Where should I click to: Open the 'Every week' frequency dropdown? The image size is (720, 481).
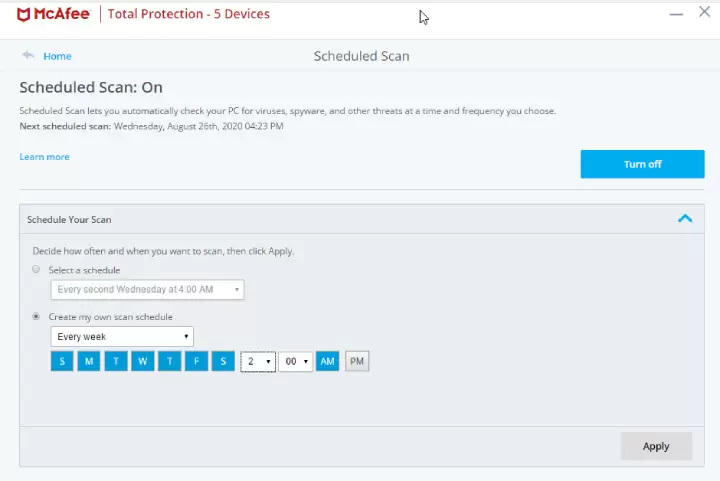click(122, 336)
